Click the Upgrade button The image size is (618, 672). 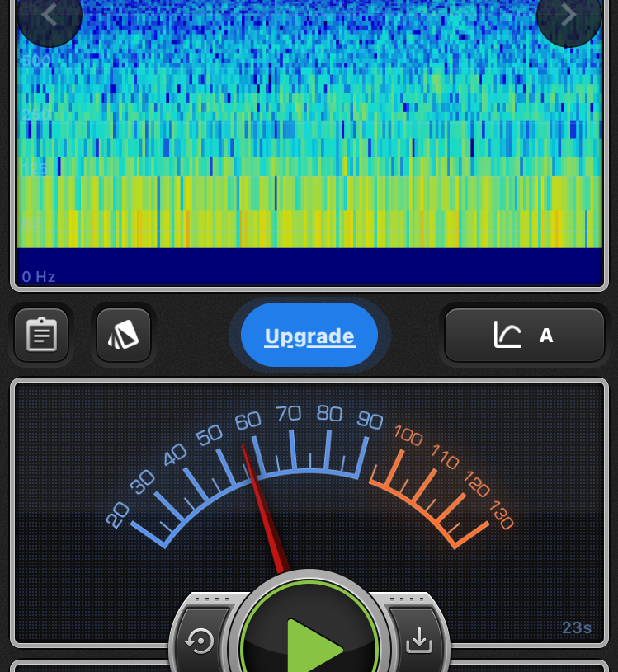(x=309, y=336)
